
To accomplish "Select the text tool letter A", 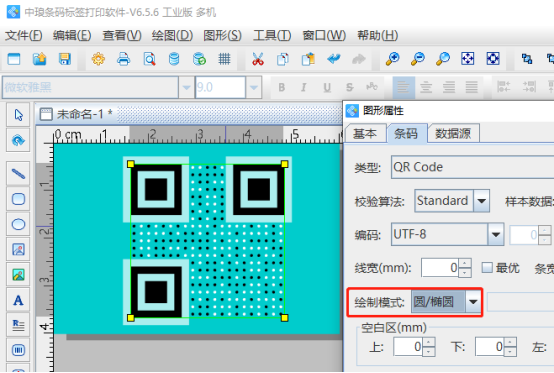I will pos(18,300).
